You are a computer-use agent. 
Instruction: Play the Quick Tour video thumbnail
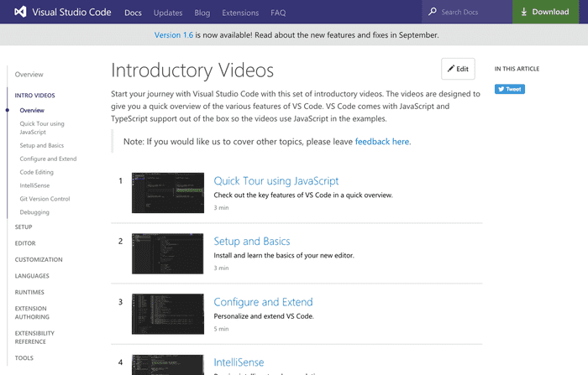[x=168, y=193]
